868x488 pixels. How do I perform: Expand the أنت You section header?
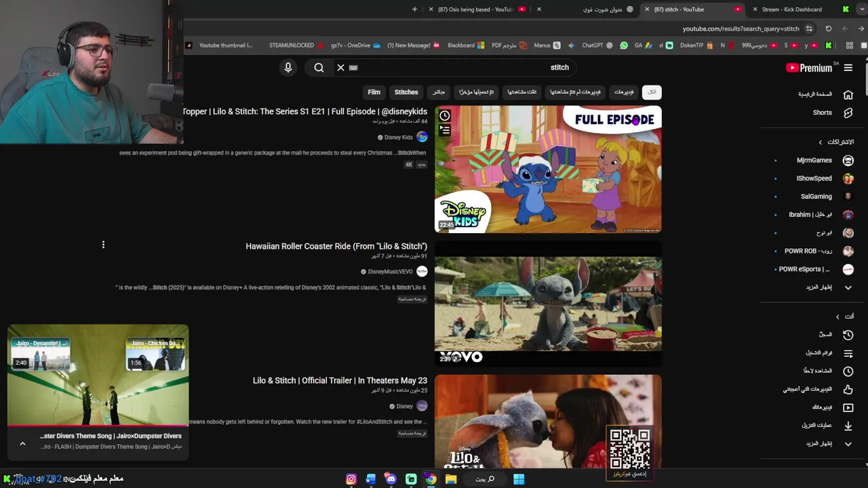(845, 317)
